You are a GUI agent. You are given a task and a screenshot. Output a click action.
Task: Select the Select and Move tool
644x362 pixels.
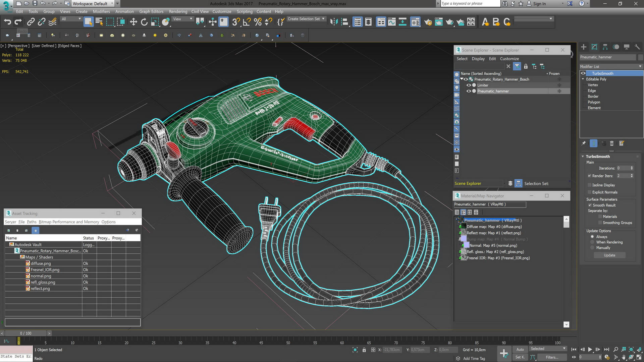coord(133,22)
